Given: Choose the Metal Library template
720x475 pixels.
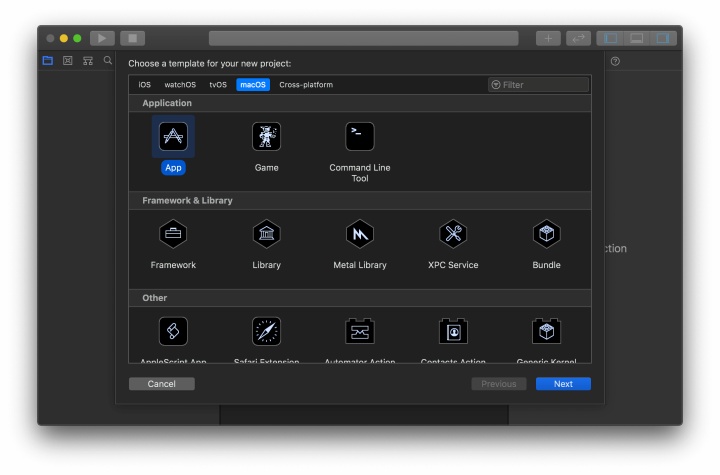Looking at the screenshot, I should point(360,234).
